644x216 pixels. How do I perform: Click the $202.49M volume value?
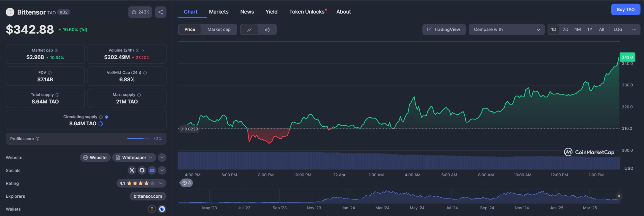[x=117, y=57]
